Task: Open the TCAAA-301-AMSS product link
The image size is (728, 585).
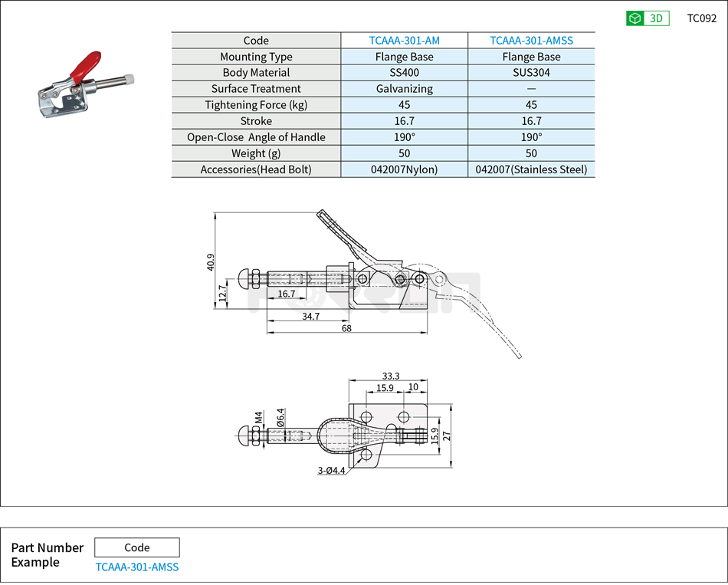Action: pos(531,40)
